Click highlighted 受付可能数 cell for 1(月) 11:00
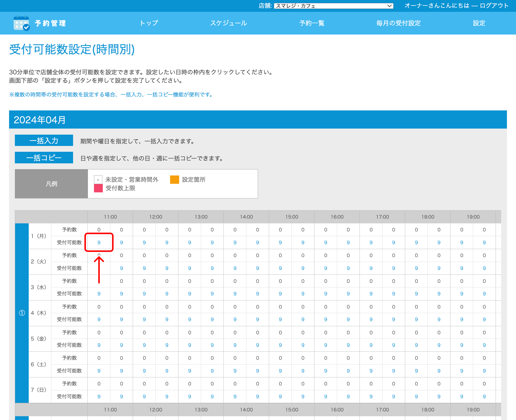 click(x=99, y=243)
